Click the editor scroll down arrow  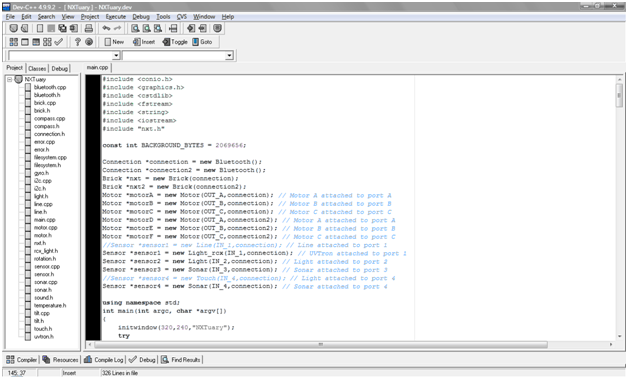coord(619,337)
